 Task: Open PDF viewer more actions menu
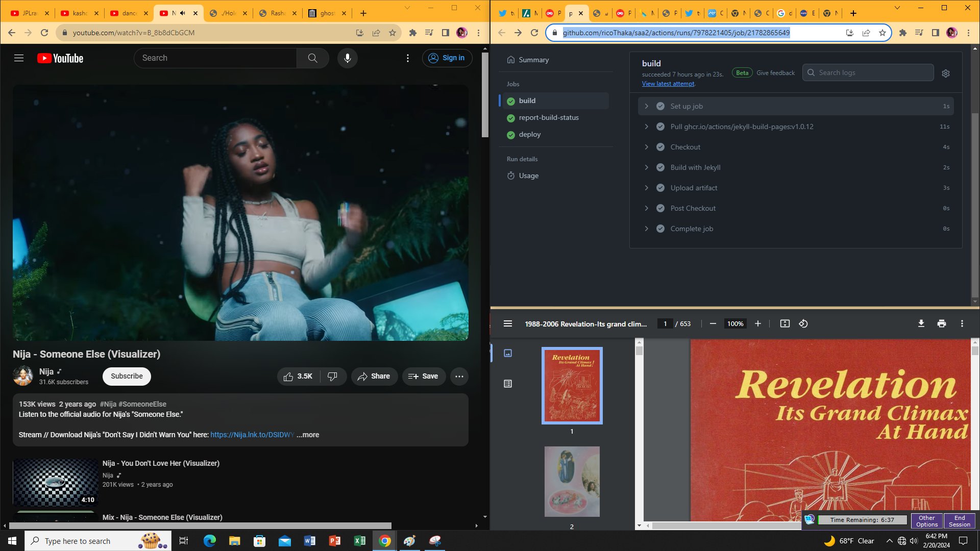click(962, 323)
